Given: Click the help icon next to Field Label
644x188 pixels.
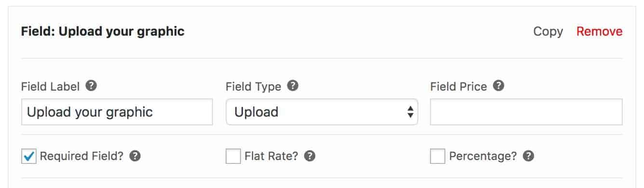Looking at the screenshot, I should coord(91,86).
